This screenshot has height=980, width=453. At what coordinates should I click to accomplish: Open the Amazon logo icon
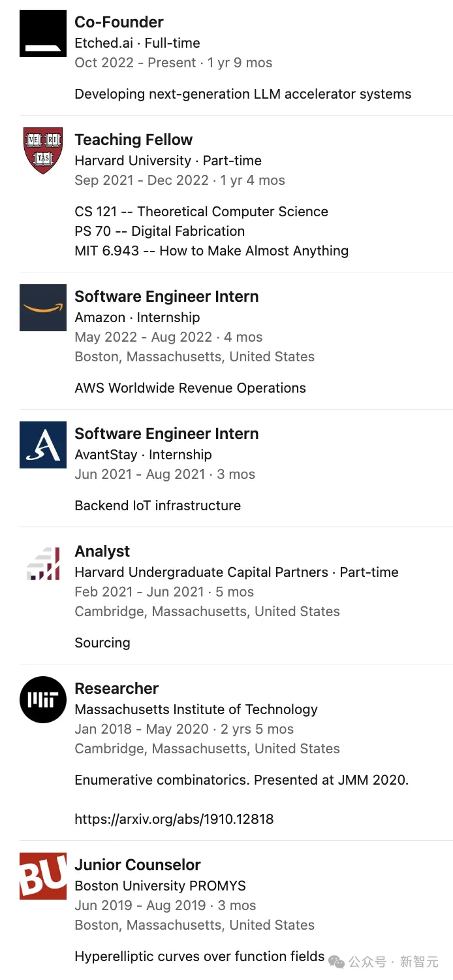click(43, 308)
